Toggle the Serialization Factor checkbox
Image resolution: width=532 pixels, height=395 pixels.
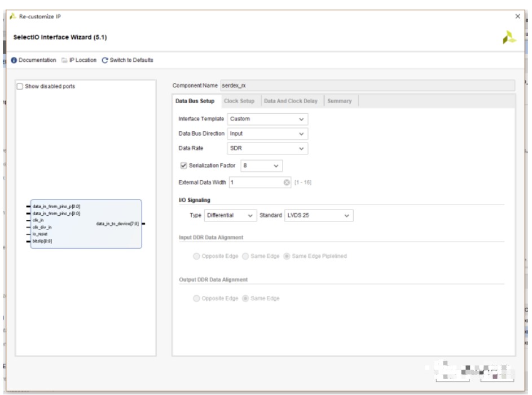(183, 166)
